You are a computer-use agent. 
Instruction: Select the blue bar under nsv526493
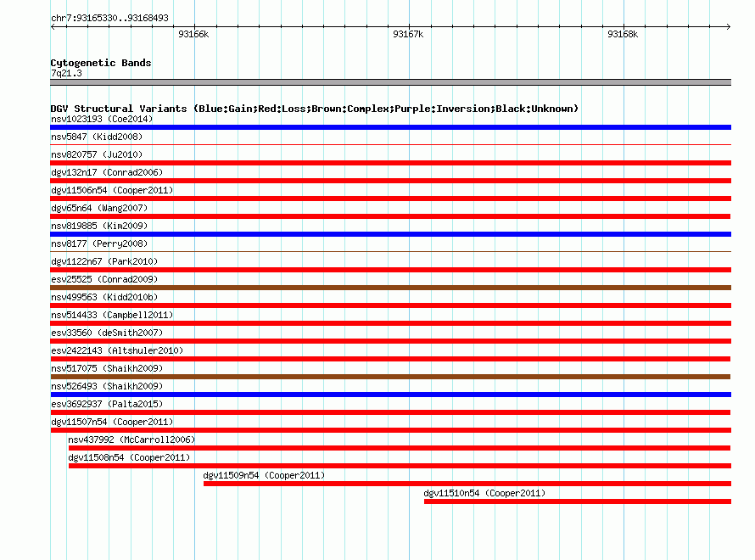[390, 395]
